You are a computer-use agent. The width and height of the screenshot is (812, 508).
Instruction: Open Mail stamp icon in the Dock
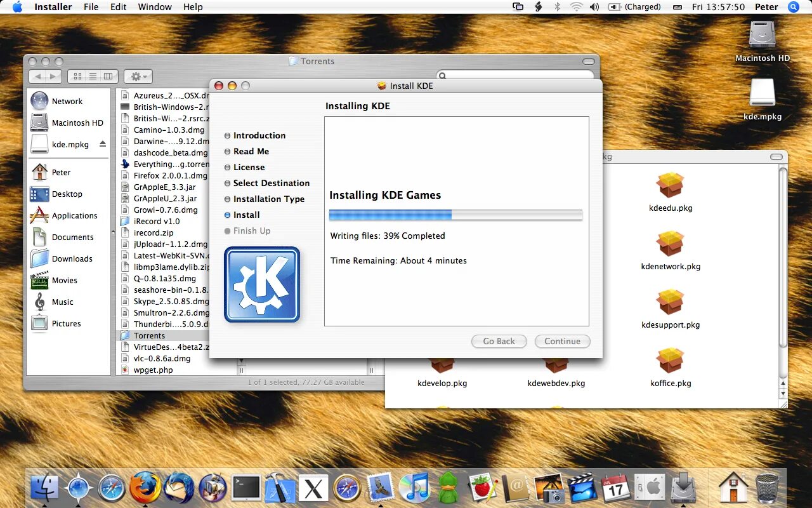(381, 488)
